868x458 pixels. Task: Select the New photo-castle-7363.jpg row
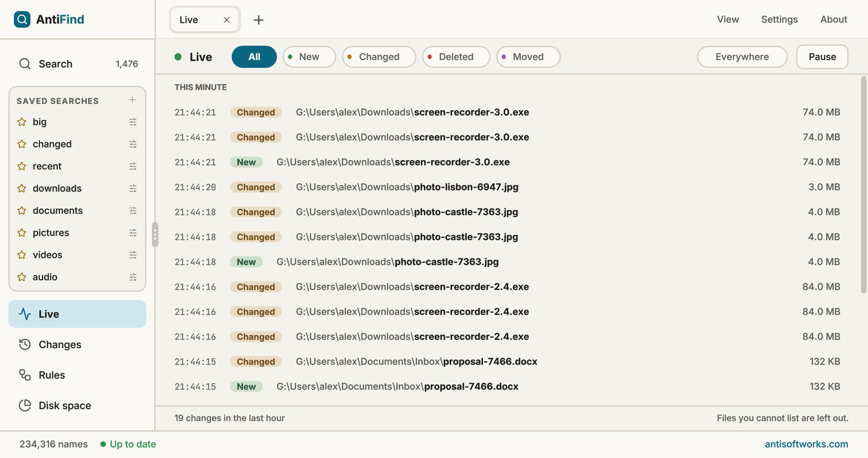[507, 262]
